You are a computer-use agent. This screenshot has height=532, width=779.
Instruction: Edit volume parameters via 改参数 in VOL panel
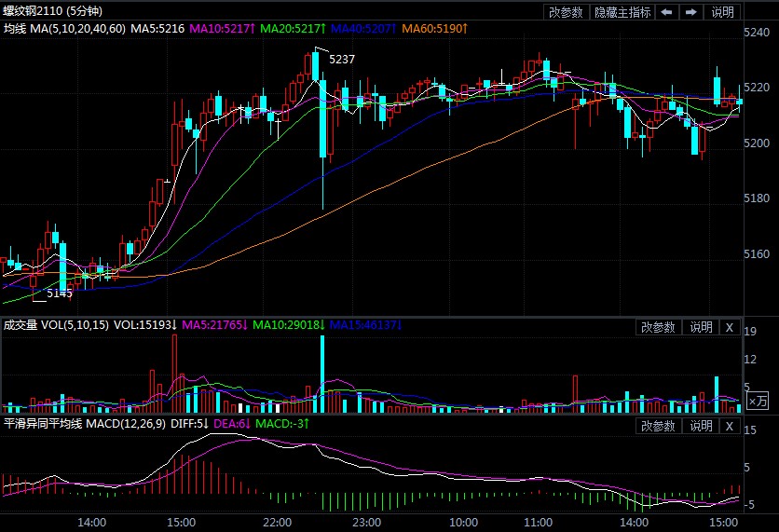(658, 327)
